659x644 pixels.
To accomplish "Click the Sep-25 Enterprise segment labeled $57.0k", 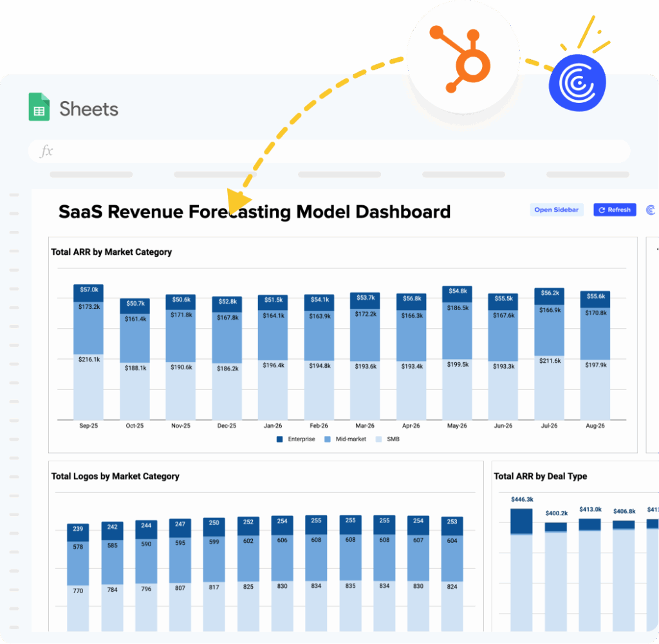I will tap(89, 291).
